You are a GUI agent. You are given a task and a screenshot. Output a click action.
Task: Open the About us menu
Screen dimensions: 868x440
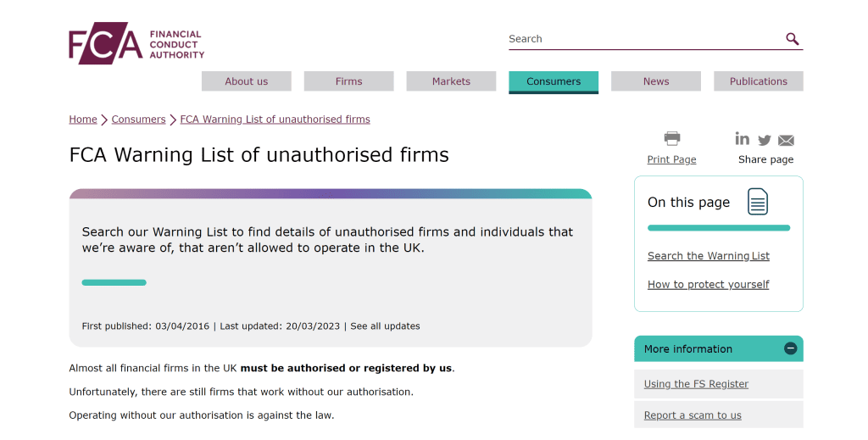(246, 81)
